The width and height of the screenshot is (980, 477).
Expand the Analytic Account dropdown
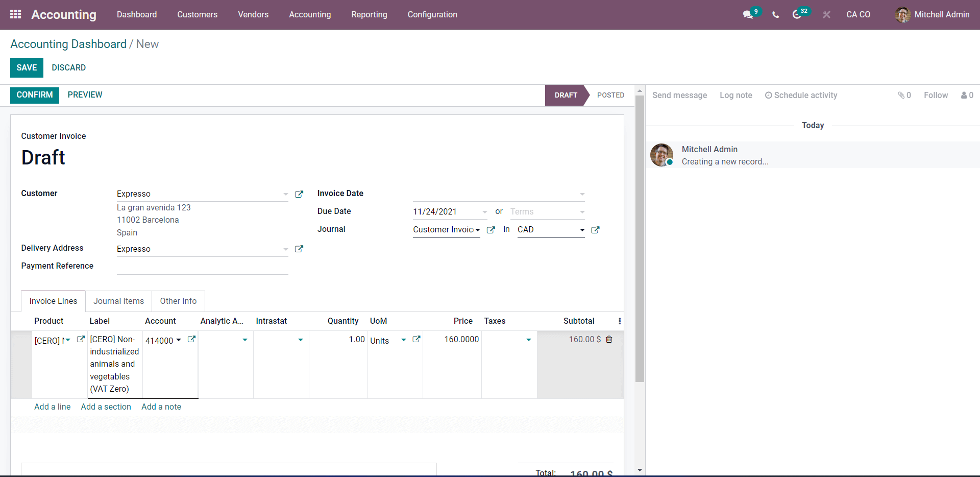pos(245,340)
